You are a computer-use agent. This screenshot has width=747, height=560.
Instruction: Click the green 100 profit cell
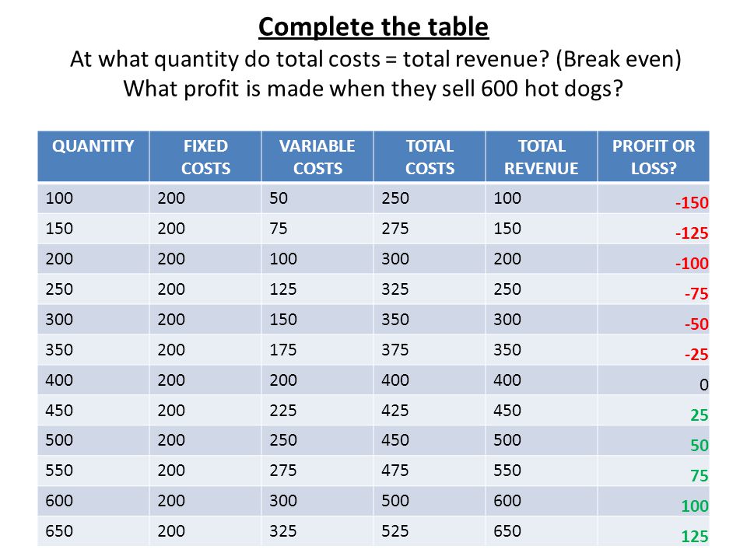[x=653, y=501]
